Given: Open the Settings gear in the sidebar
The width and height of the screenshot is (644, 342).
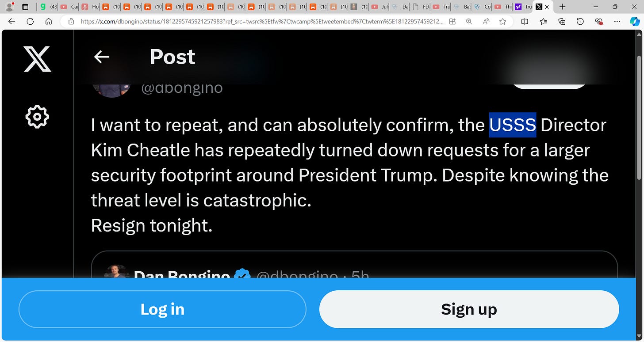Looking at the screenshot, I should 37,117.
